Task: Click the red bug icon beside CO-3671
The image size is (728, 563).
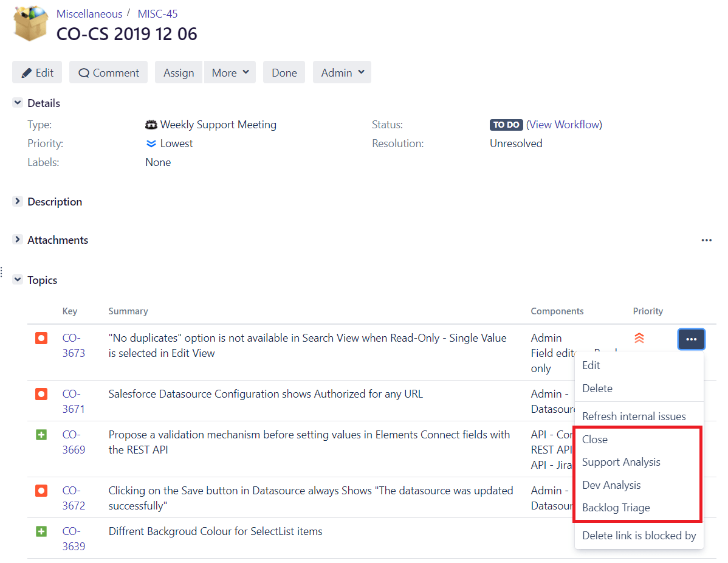Action: tap(41, 394)
